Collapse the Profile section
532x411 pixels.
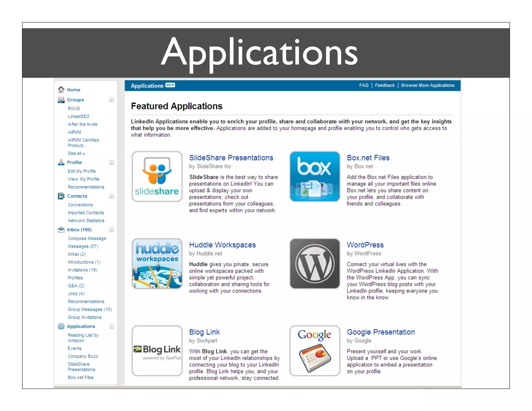112,163
